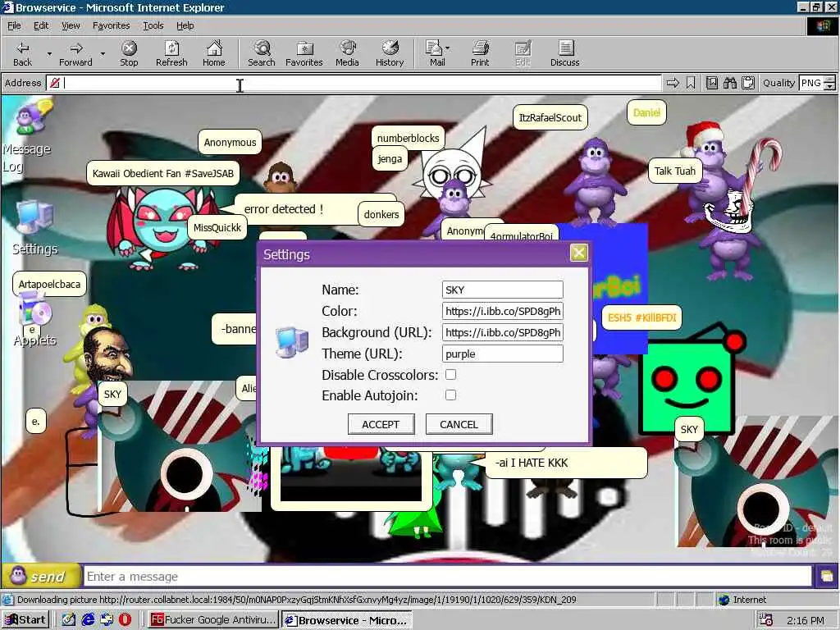
Task: Click the Background (URL) input field
Action: (503, 333)
